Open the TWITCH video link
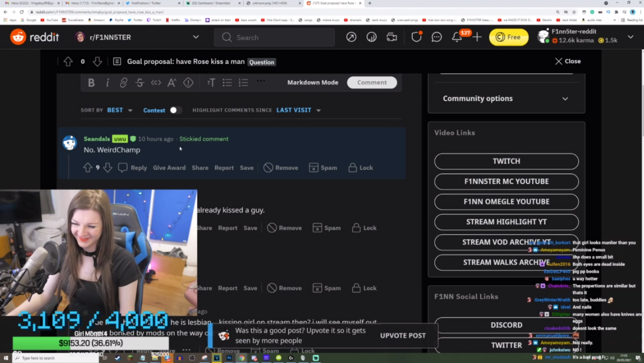Screen dimensions: 644x363 coord(507,161)
